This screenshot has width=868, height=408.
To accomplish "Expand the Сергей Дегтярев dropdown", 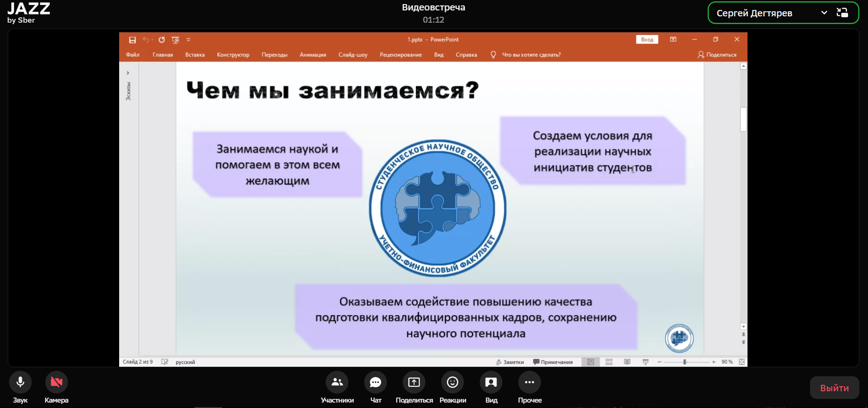I will 824,13.
